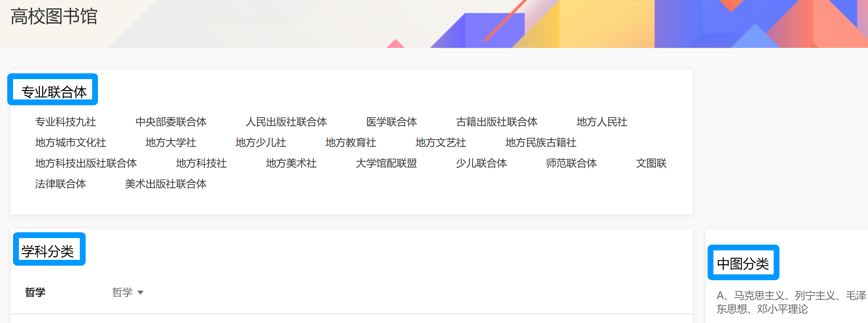Open 专业科技九社 link
Screen dimensions: 868x323
tap(66, 122)
